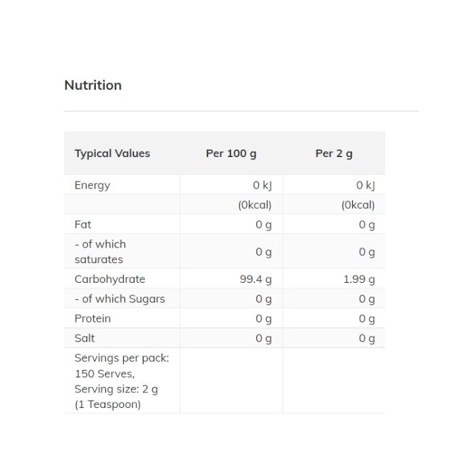Click the '- of which saturates' label
Viewport: 476px width, 476px height.
coord(100,252)
